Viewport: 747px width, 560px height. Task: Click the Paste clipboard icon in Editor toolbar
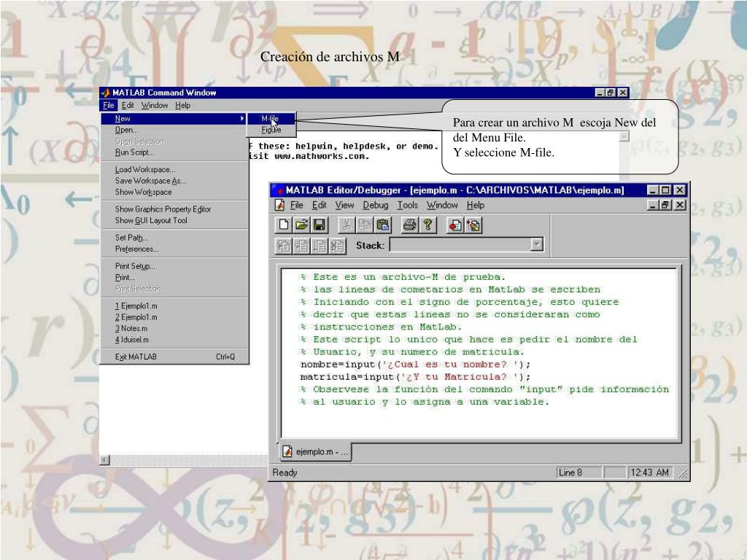point(382,225)
